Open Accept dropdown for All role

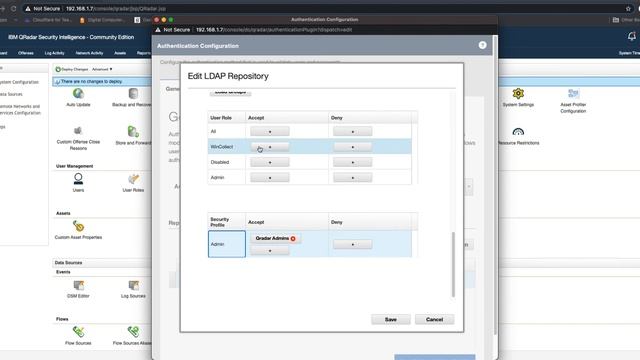tap(270, 131)
